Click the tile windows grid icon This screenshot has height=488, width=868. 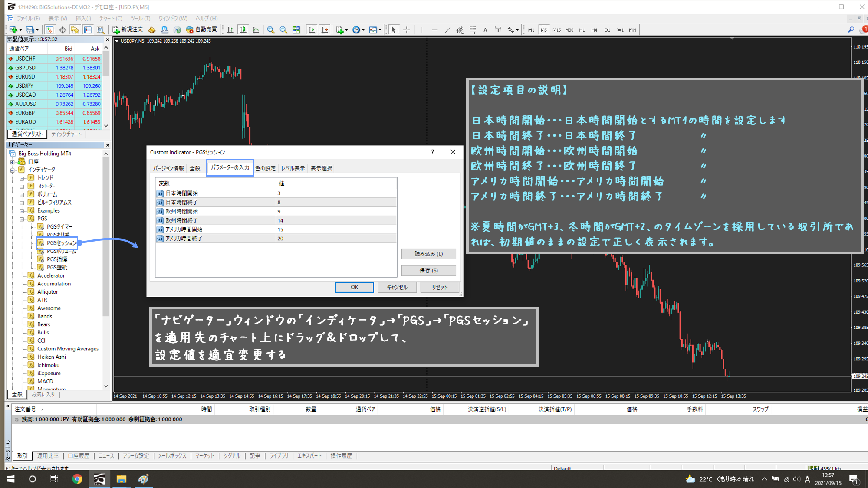pyautogui.click(x=296, y=30)
